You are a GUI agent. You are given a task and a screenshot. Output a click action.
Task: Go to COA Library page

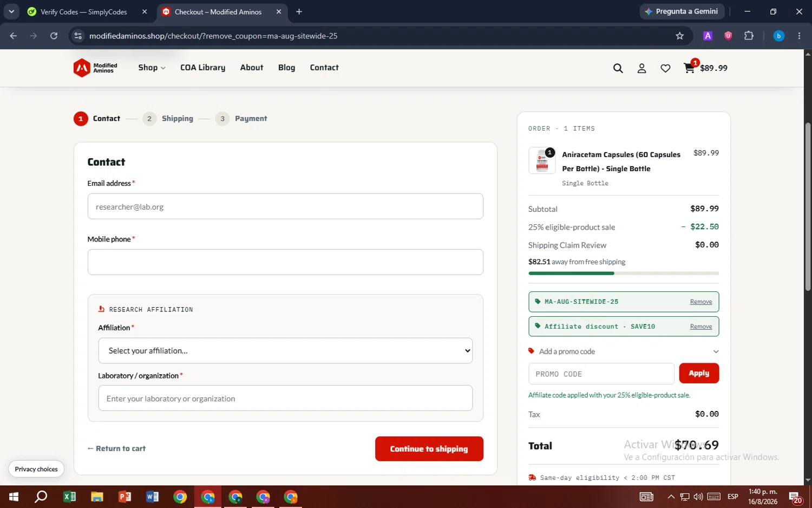202,68
